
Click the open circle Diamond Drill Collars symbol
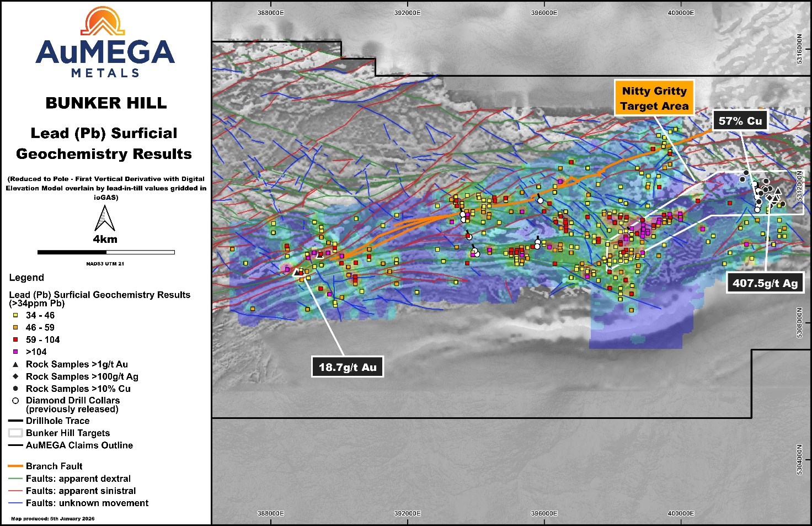(15, 401)
